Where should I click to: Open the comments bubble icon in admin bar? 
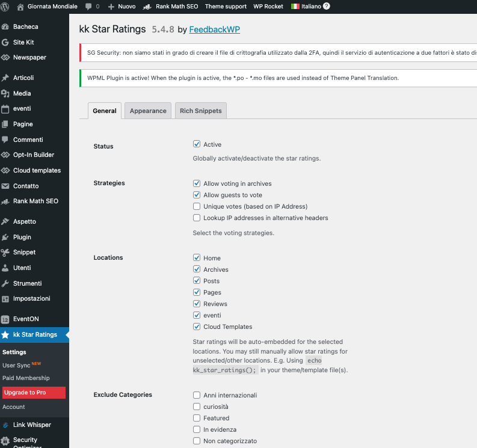point(88,7)
